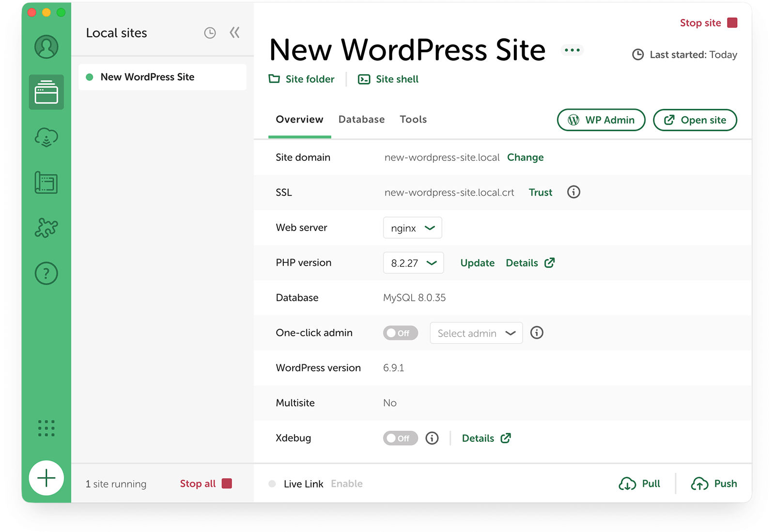This screenshot has height=532, width=775.
Task: Open the PHP version dropdown
Action: pyautogui.click(x=413, y=263)
